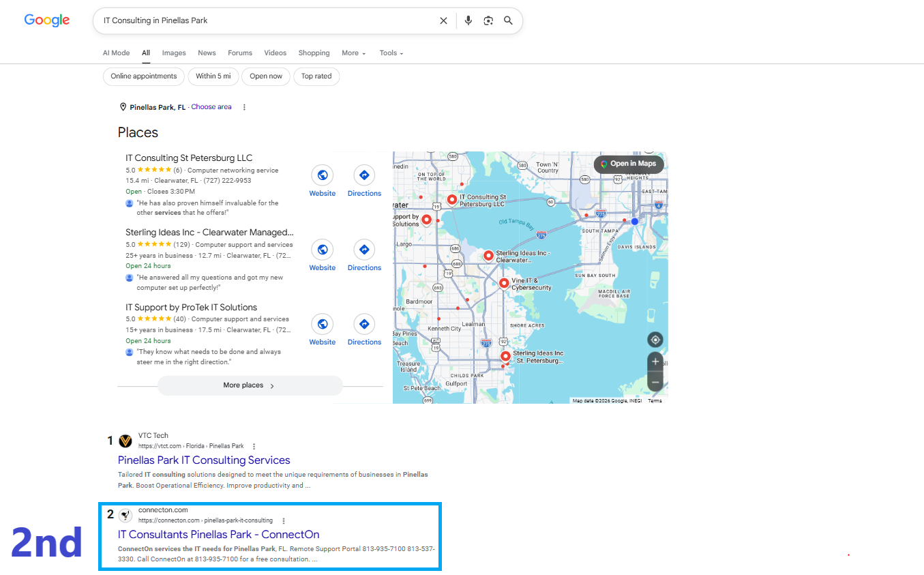Toggle the Online appointments filter chip
Image resolution: width=924 pixels, height=575 pixels.
[x=144, y=76]
